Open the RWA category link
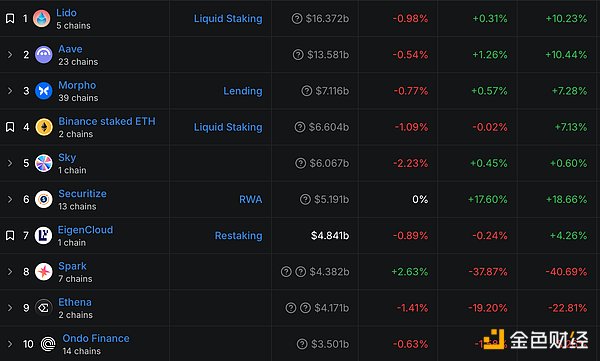The width and height of the screenshot is (600, 361). pyautogui.click(x=251, y=199)
